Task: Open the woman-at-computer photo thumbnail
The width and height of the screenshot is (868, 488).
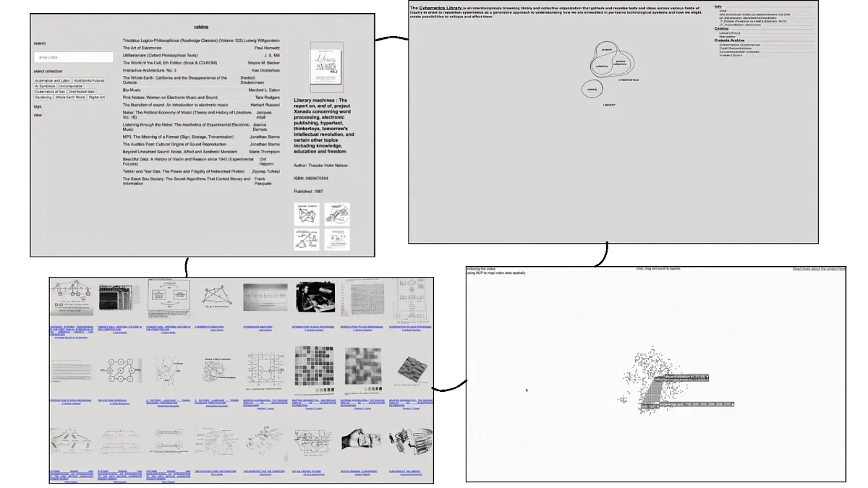Action: coord(315,298)
